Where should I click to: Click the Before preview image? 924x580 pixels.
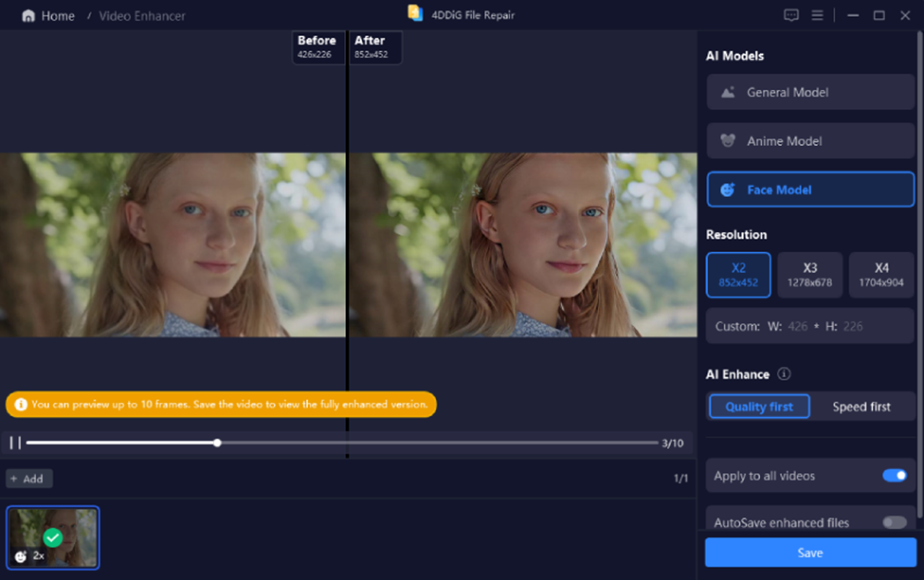click(172, 245)
